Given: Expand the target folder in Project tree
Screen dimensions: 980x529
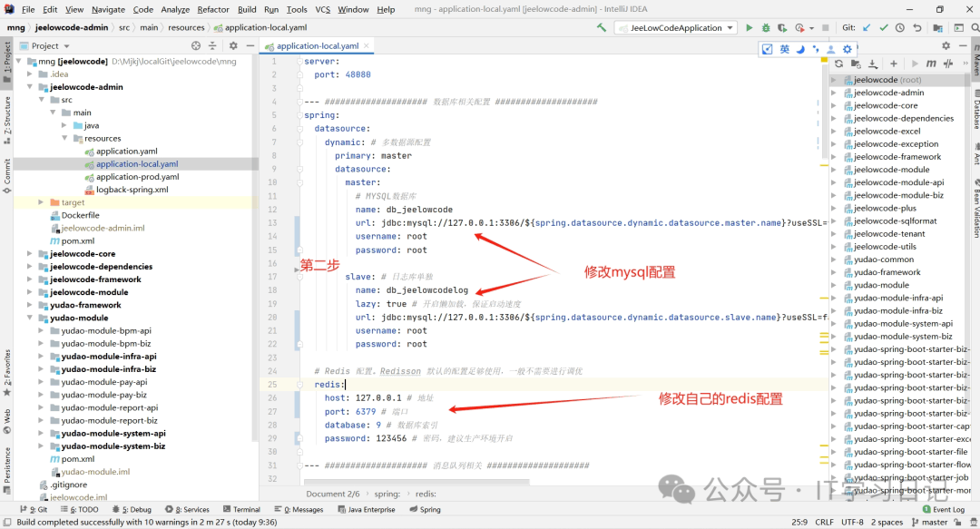Looking at the screenshot, I should click(41, 202).
